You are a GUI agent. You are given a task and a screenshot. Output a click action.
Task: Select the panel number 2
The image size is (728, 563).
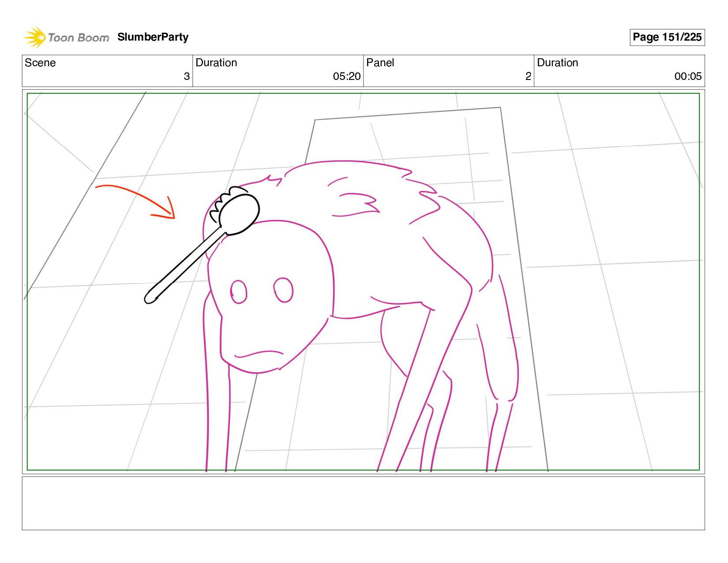tap(528, 76)
